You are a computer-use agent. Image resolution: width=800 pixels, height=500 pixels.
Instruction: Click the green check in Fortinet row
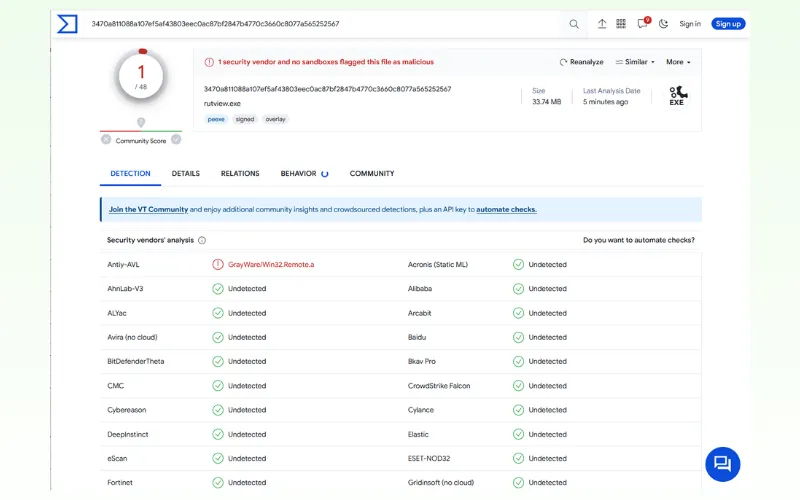coord(218,482)
